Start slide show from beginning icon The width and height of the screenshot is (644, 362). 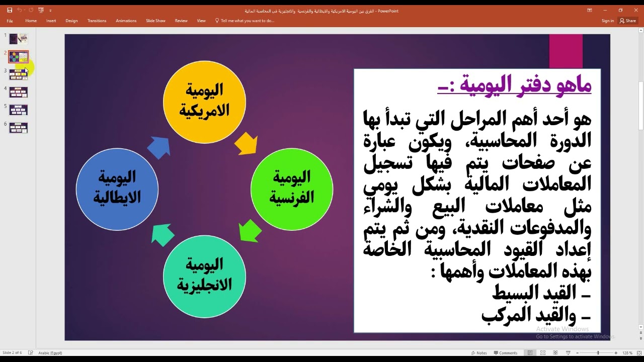[x=41, y=10]
